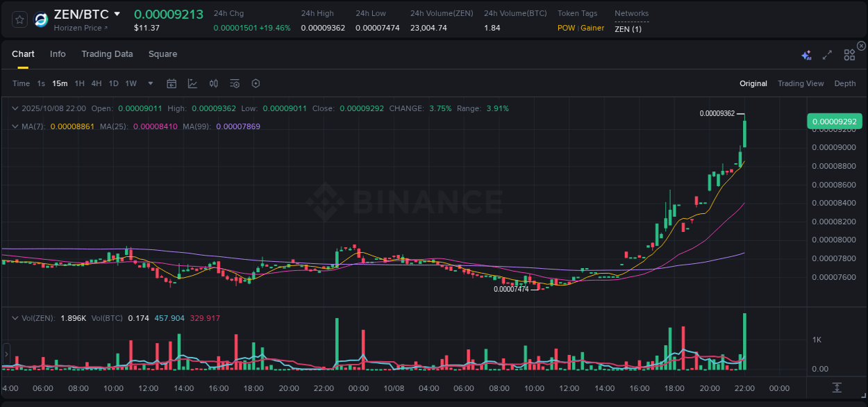Open the candlestick display settings icon
Screen dimensions: 868x407
pyautogui.click(x=213, y=83)
